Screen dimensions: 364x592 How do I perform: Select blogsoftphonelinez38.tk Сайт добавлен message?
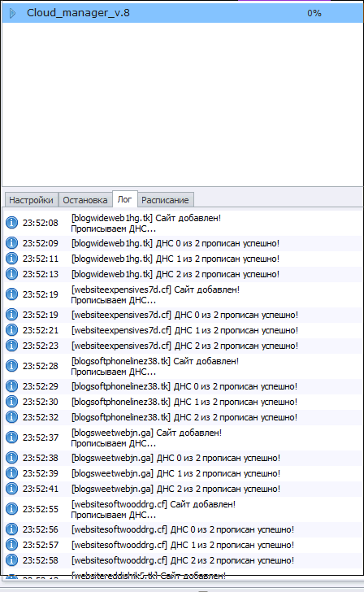tap(155, 366)
